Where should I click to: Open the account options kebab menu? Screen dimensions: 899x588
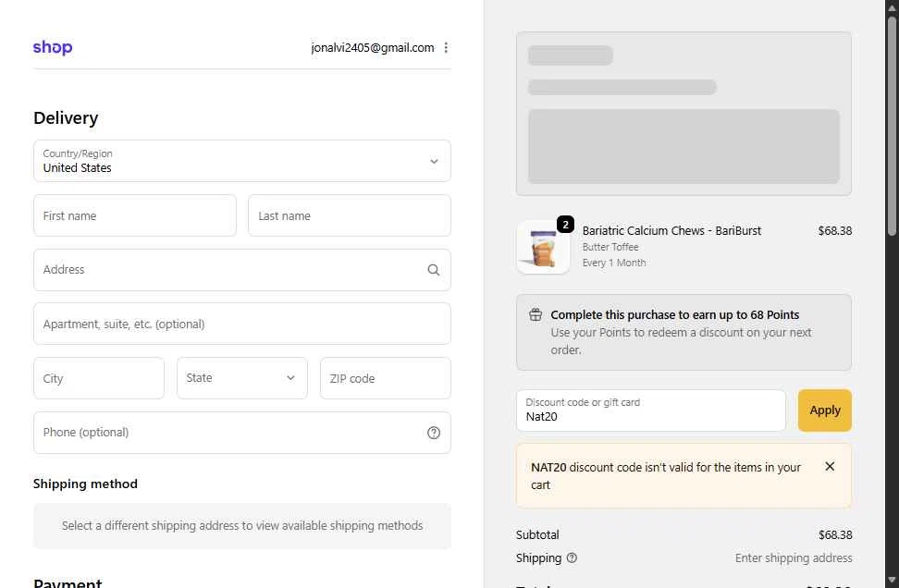point(446,48)
